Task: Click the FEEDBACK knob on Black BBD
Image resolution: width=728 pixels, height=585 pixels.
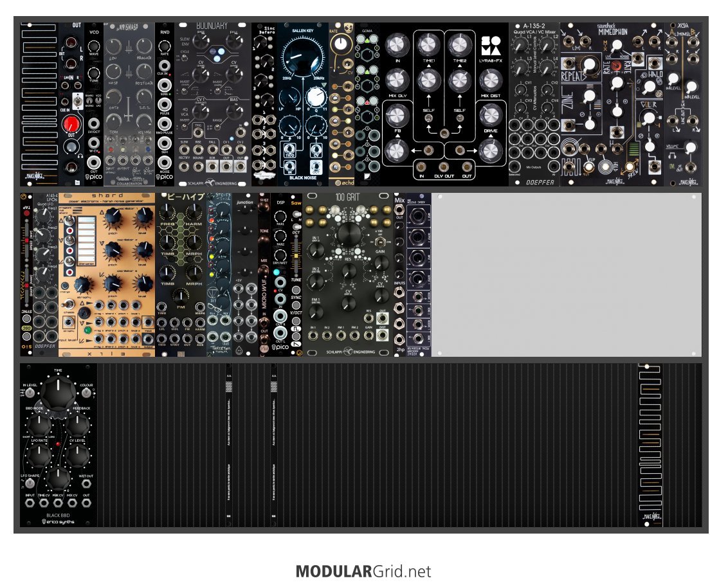Action: point(77,425)
